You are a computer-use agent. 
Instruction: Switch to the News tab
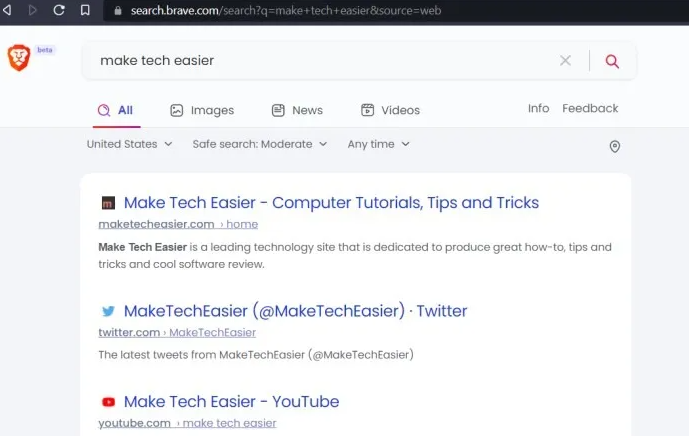tap(297, 110)
